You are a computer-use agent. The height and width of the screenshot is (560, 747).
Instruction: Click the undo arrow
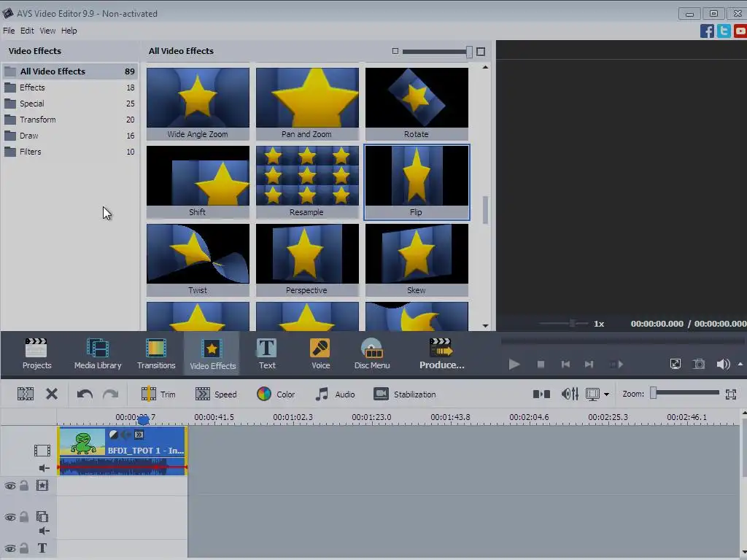(x=85, y=394)
